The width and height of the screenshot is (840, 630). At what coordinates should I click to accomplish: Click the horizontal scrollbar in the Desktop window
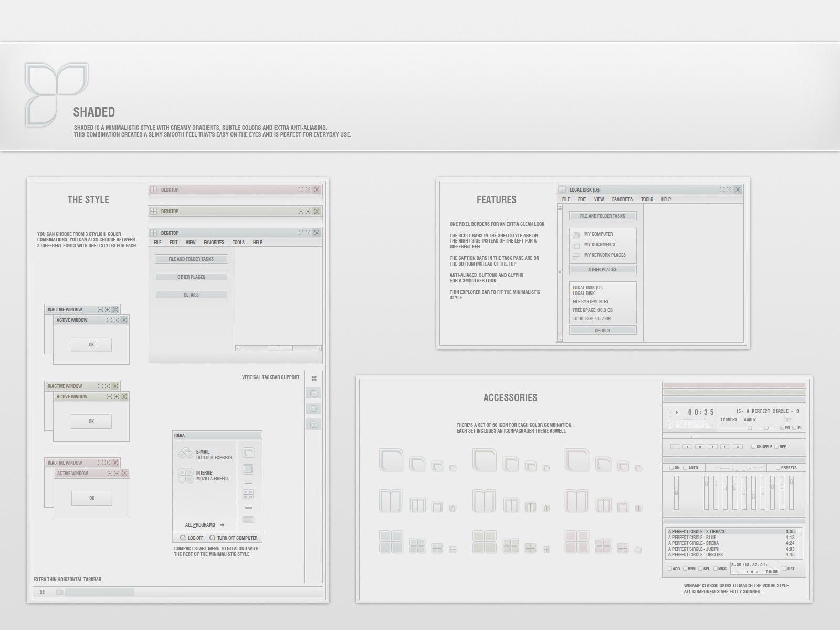point(278,348)
